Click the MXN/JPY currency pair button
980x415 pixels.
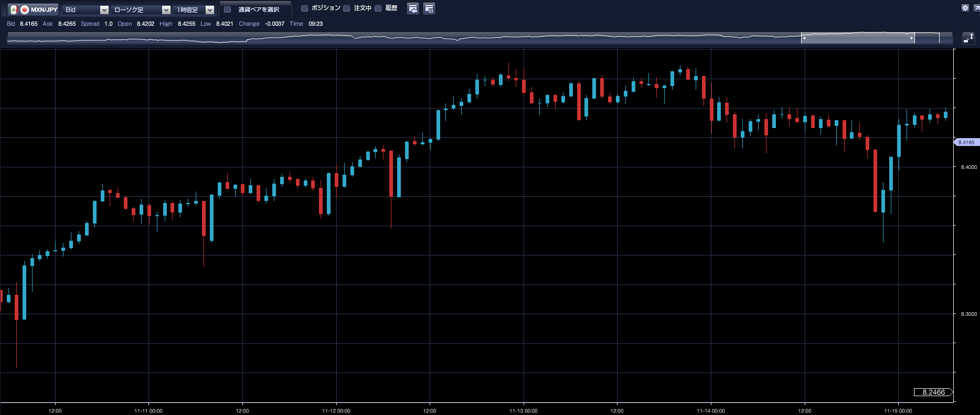point(39,9)
